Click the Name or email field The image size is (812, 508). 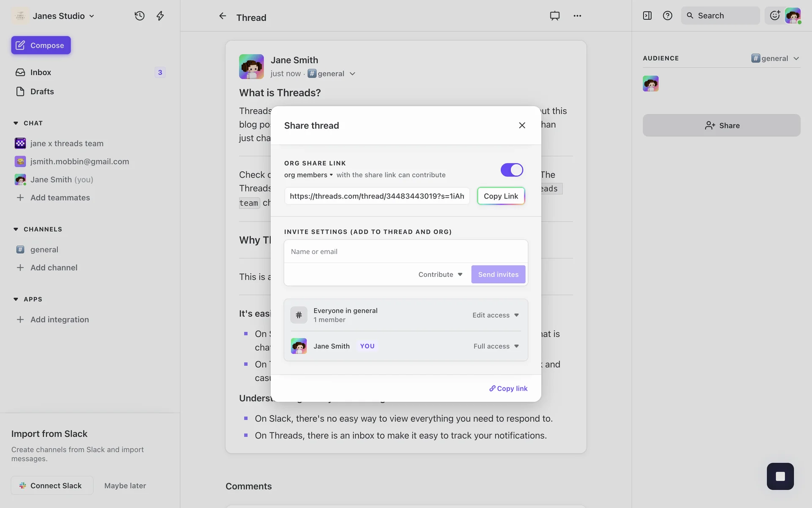pyautogui.click(x=406, y=251)
